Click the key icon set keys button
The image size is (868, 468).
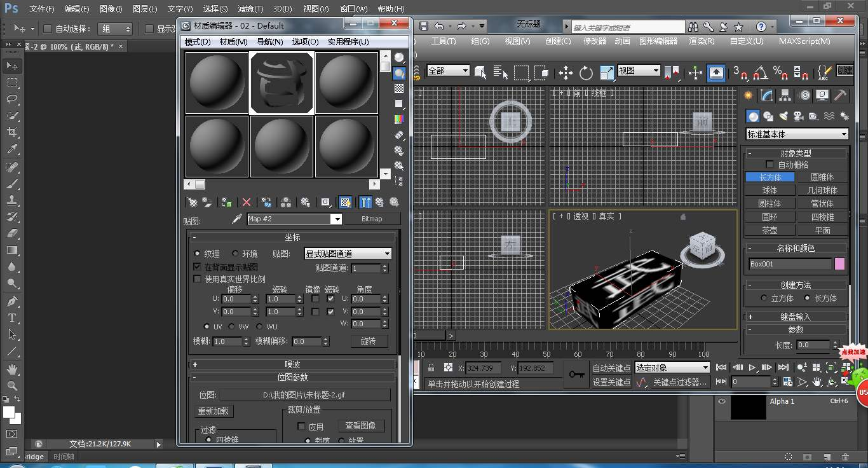(x=577, y=375)
